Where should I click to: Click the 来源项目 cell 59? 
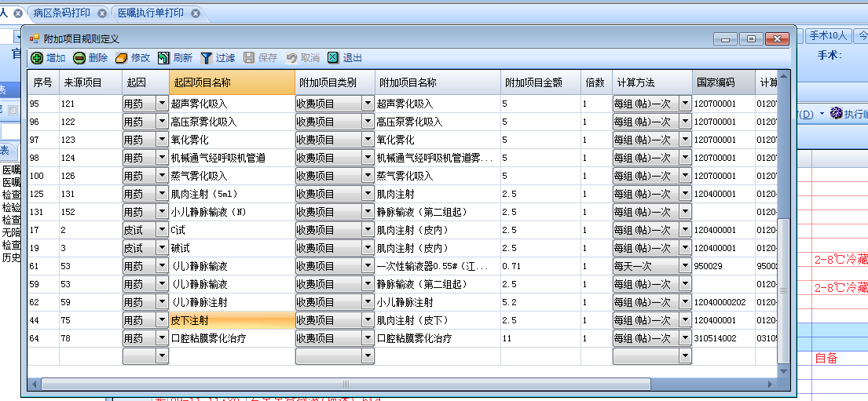[x=90, y=303]
